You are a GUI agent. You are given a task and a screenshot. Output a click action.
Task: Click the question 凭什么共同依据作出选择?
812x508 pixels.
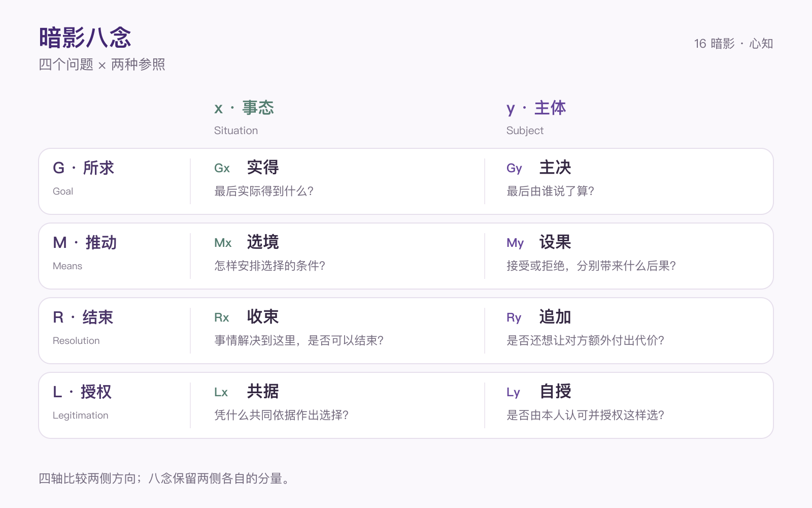(281, 415)
